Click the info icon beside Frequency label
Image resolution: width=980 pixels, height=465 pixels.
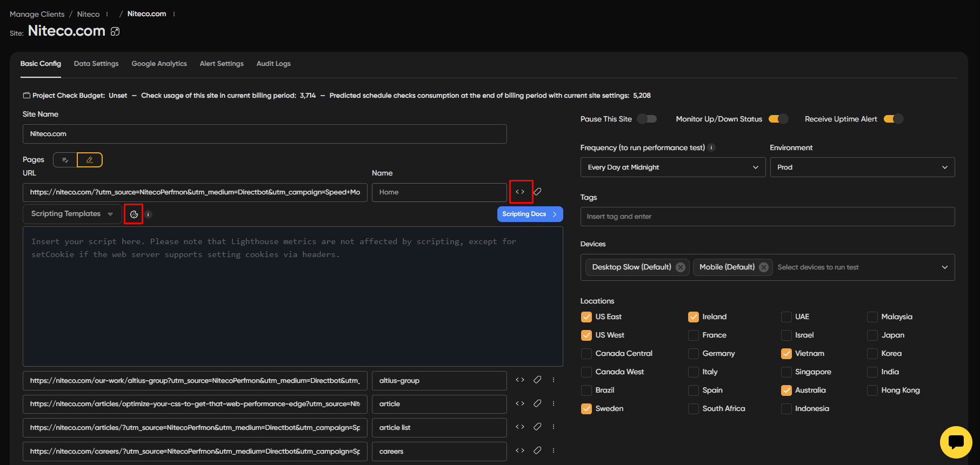tap(712, 147)
